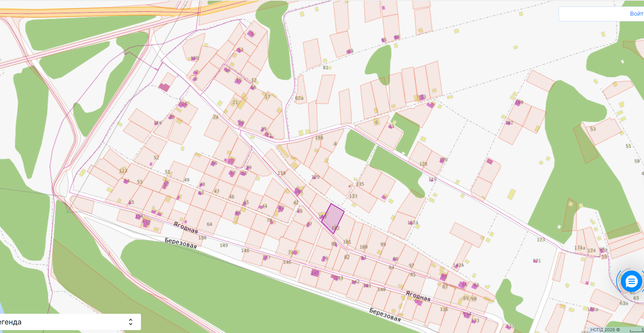
Task: Click parcel number 150 label
Action: point(202,238)
